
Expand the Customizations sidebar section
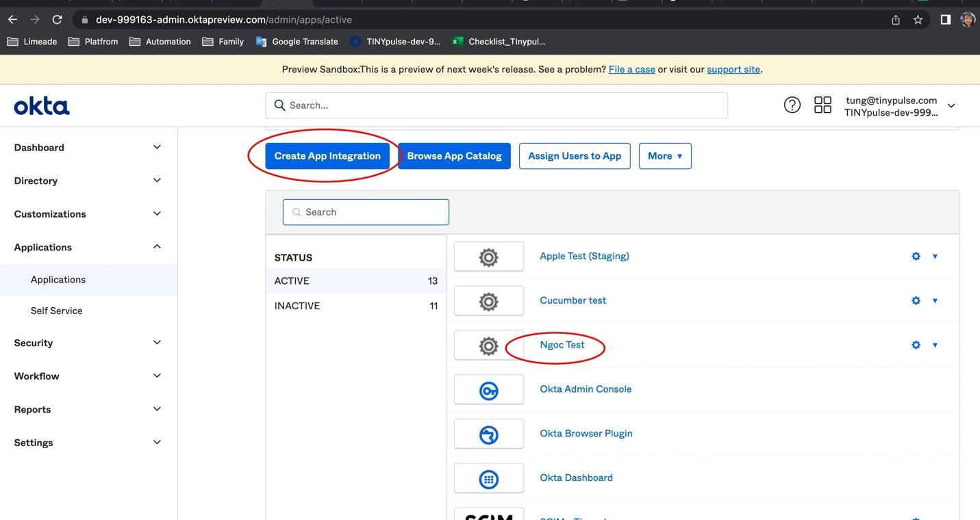click(157, 213)
